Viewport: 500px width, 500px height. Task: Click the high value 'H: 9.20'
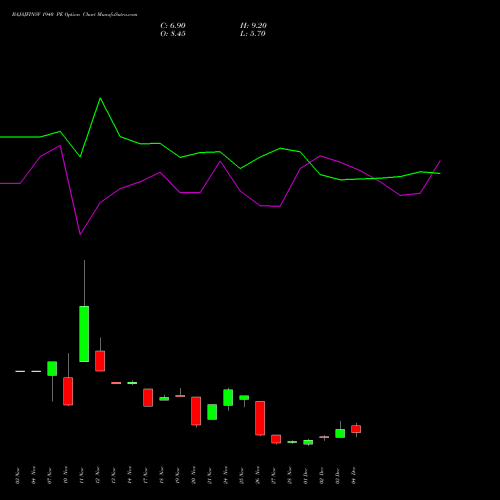coord(253,26)
